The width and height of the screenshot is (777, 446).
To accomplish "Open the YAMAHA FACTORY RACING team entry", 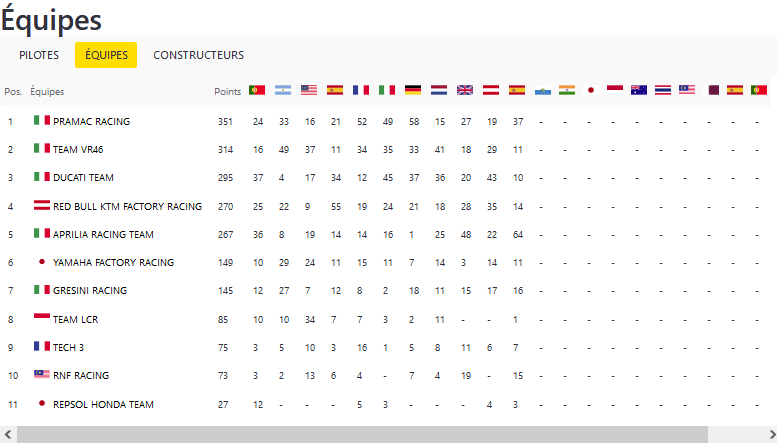I will pos(113,263).
